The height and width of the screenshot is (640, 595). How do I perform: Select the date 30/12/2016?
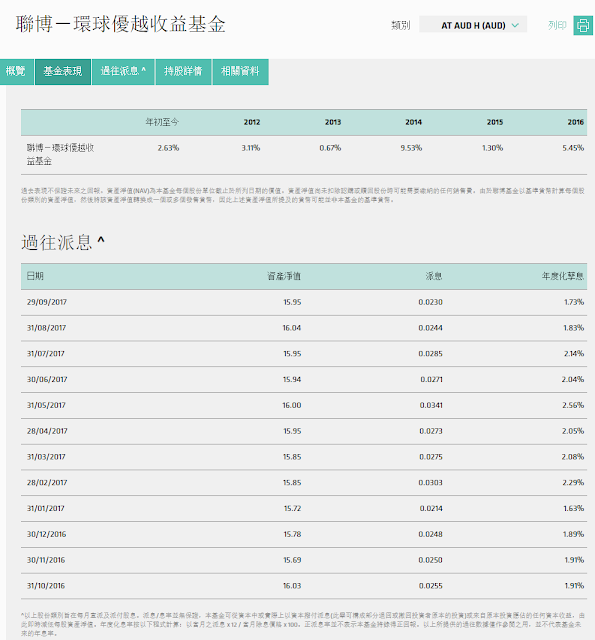(x=47, y=534)
